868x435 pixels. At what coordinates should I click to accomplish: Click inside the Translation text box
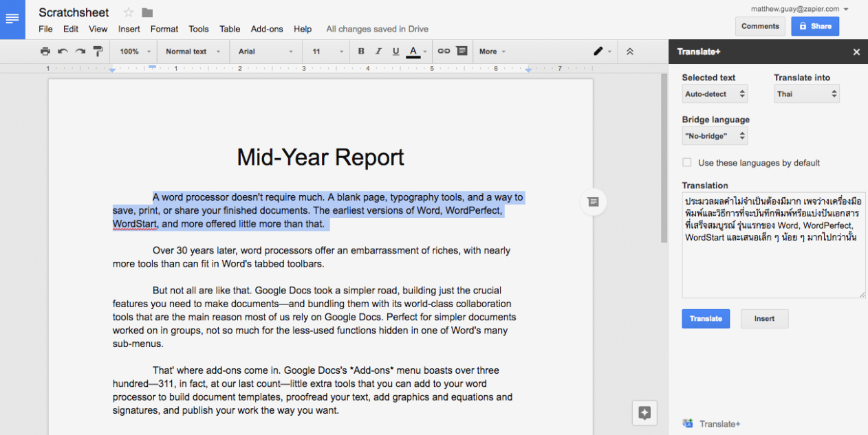773,268
